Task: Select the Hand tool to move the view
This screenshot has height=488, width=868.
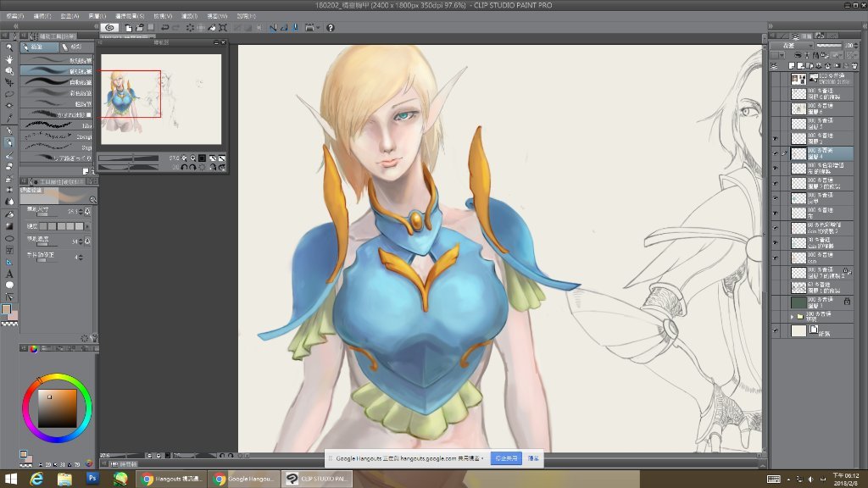Action: [x=8, y=59]
